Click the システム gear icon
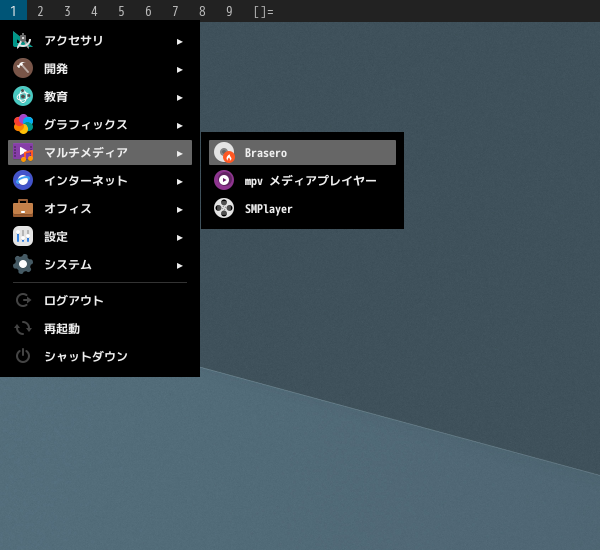600x550 pixels. point(23,264)
